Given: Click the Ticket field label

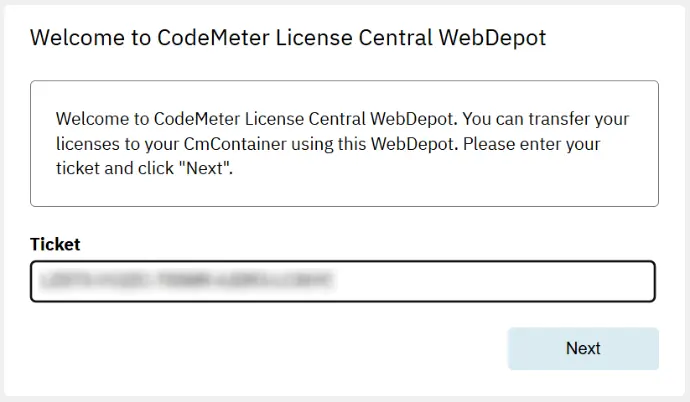Looking at the screenshot, I should [55, 244].
